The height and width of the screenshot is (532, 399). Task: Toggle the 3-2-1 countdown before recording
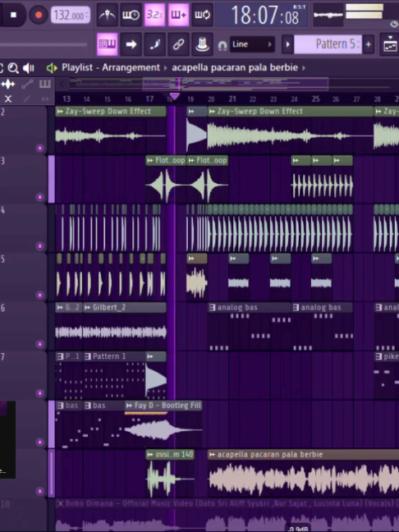(154, 15)
